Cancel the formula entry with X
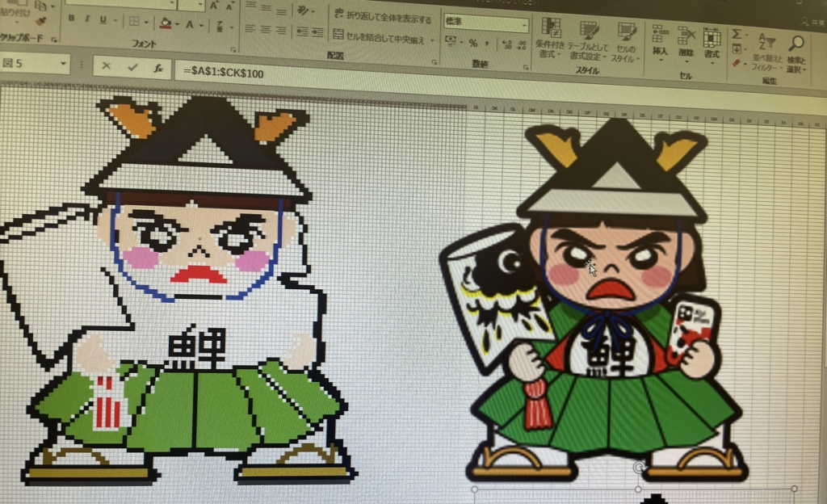The image size is (827, 504). [106, 66]
